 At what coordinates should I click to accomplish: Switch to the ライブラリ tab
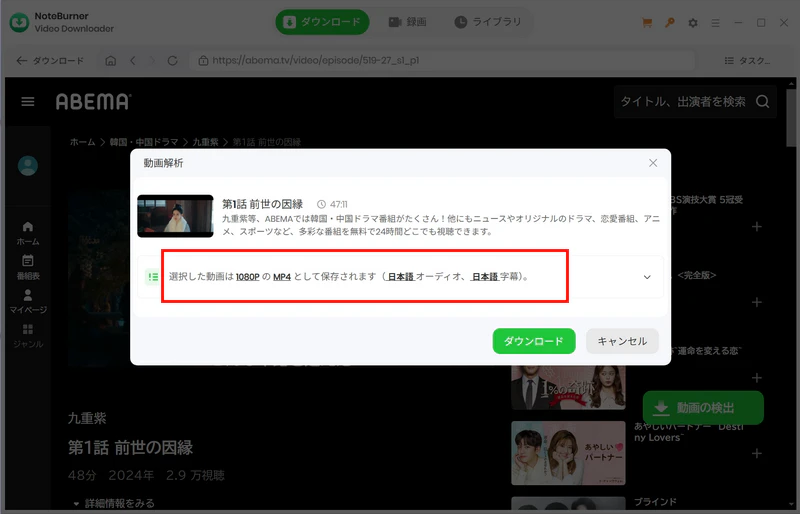click(x=488, y=22)
